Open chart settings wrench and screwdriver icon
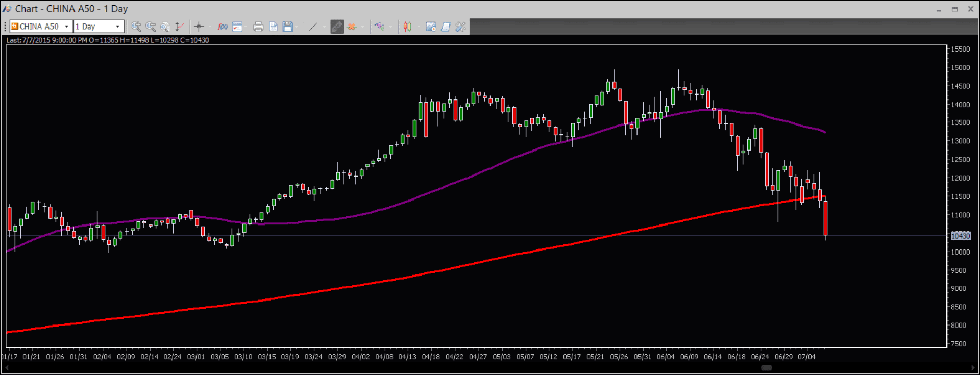980x375 pixels. [460, 27]
